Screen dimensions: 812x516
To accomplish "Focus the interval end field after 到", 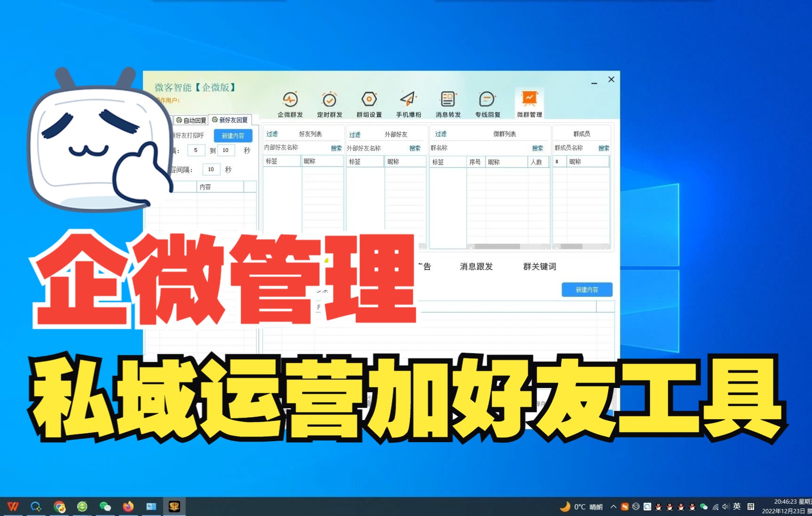I will click(x=226, y=151).
